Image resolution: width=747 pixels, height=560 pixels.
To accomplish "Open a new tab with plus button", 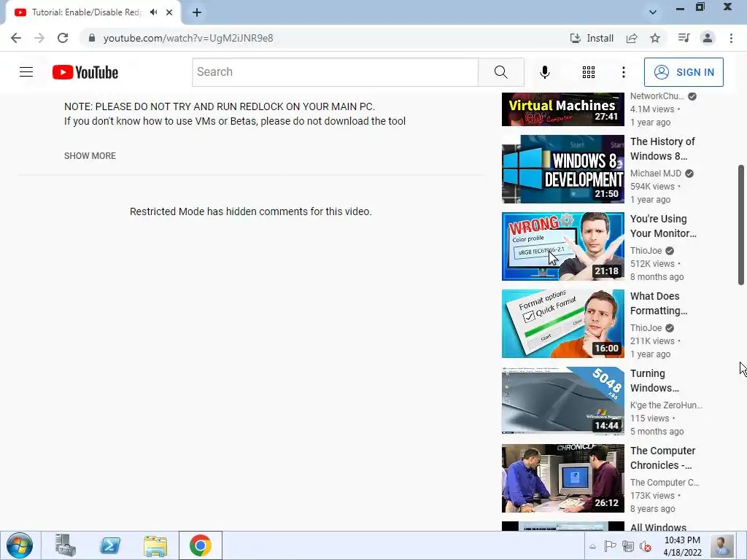I will tap(197, 12).
